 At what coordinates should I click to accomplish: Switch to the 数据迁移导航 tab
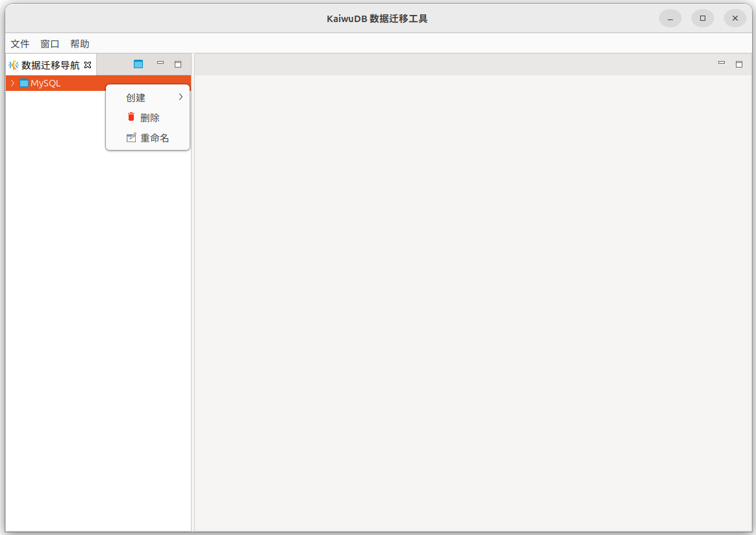click(50, 65)
